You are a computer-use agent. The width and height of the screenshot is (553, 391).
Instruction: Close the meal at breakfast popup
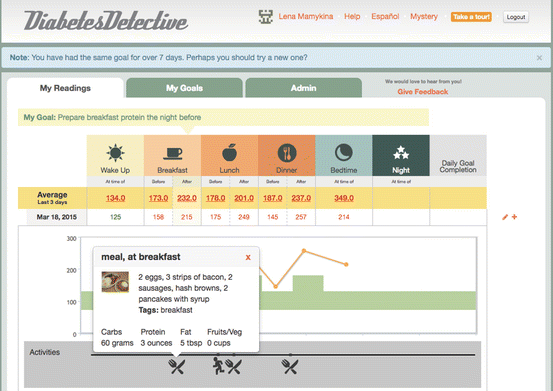248,257
